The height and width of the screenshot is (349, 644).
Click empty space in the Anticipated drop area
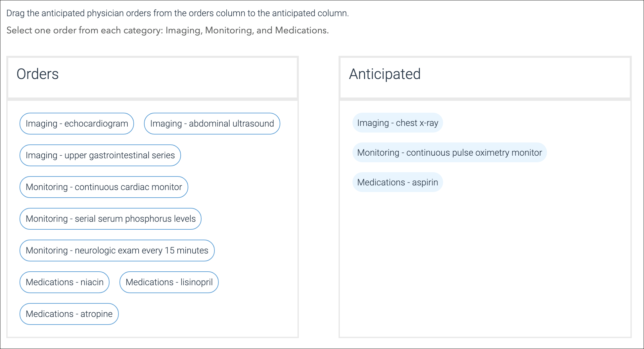tap(485, 264)
